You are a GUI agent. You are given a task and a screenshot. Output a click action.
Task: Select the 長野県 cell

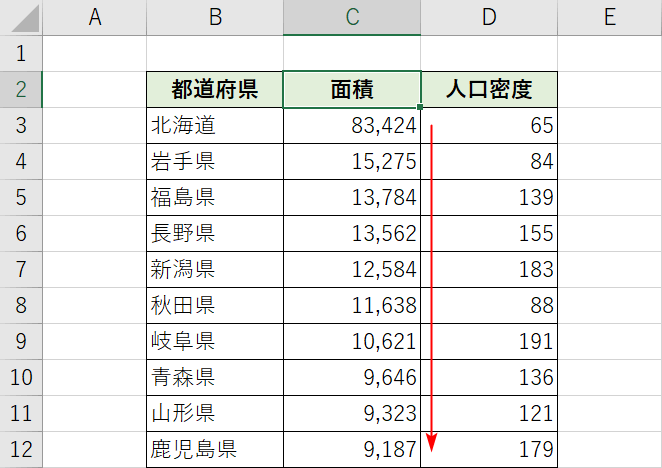click(x=214, y=233)
